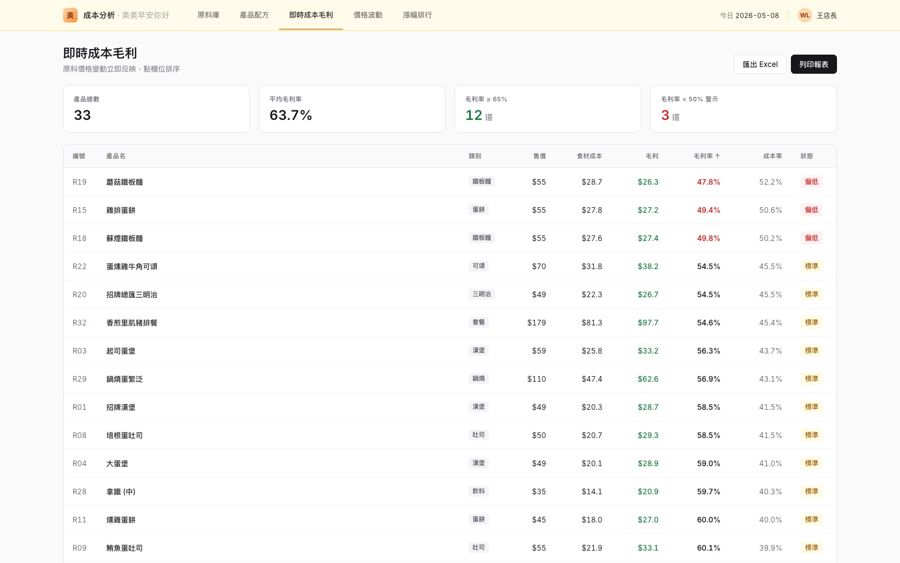Select product name 蘑菇鐵板麵

(125, 182)
